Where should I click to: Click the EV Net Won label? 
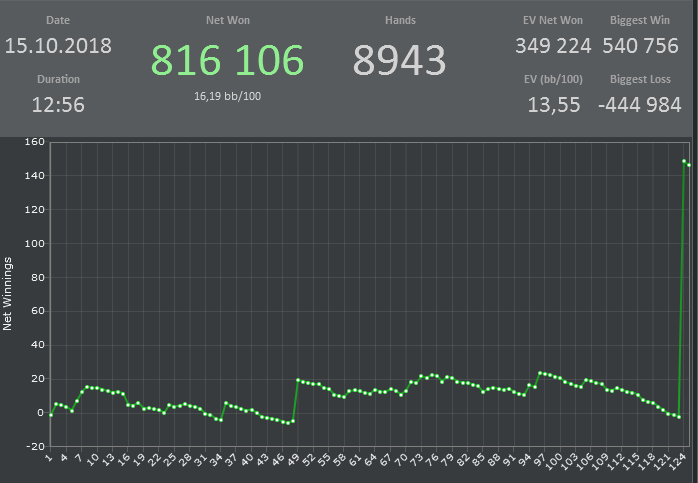coord(553,20)
